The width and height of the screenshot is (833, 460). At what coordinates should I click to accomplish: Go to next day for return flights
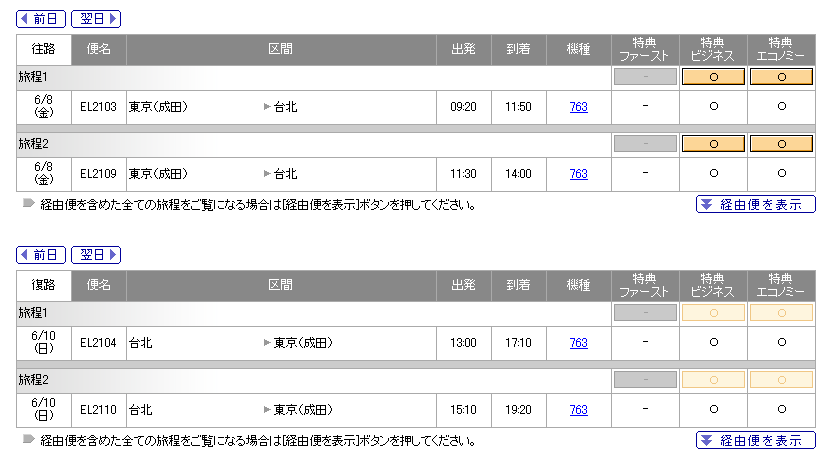tap(96, 255)
